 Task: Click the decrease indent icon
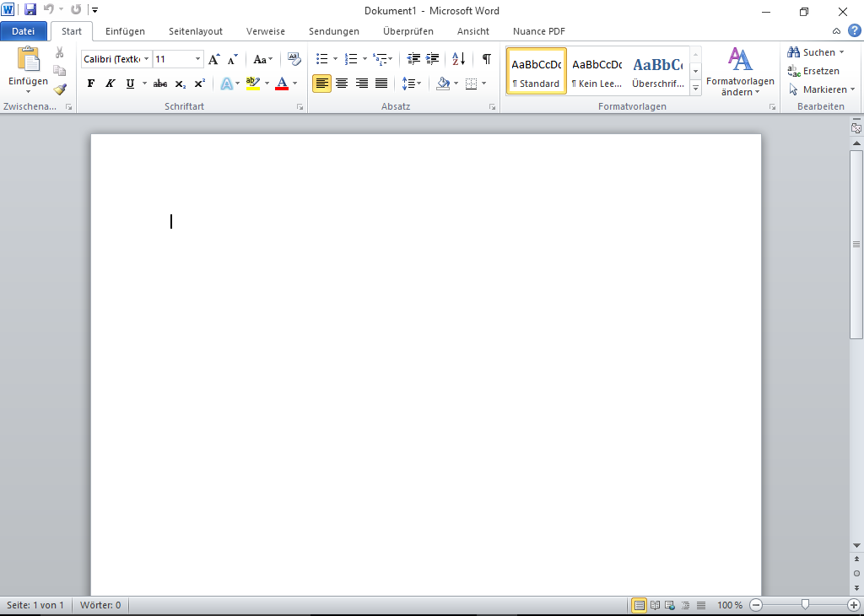click(413, 59)
